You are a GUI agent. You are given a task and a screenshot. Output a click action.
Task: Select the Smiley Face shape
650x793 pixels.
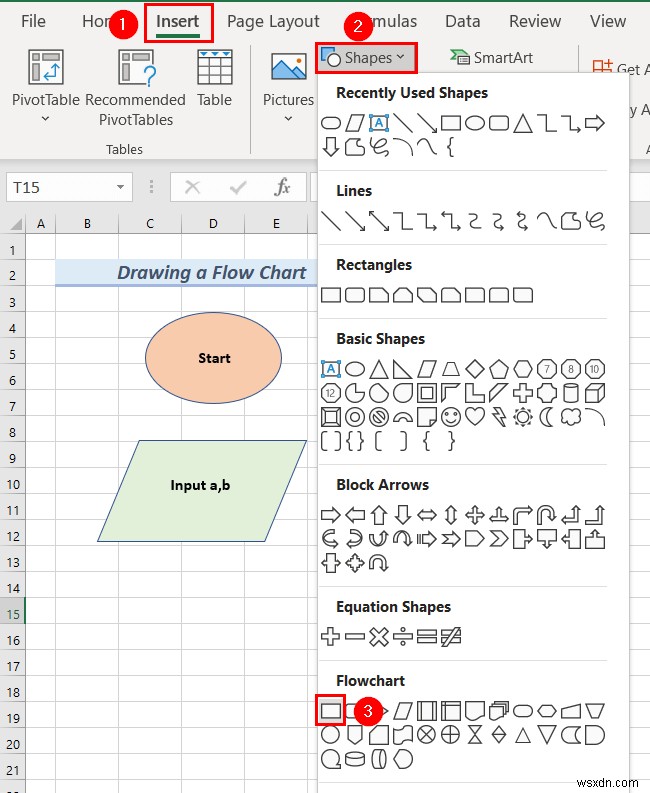click(451, 417)
